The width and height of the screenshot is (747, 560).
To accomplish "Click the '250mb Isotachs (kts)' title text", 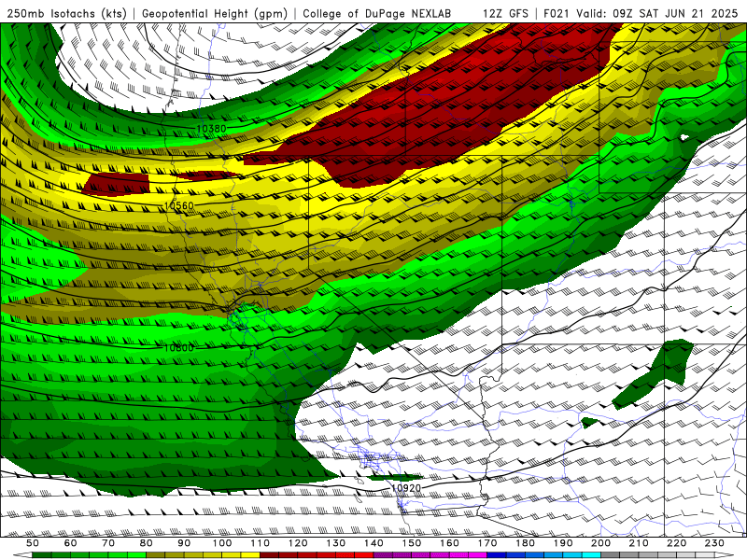I will point(66,13).
